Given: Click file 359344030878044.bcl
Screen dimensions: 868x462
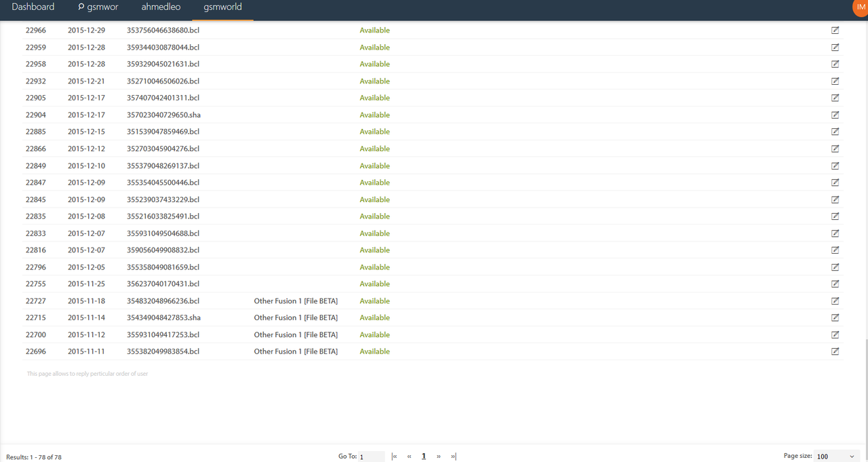Looking at the screenshot, I should pos(163,47).
